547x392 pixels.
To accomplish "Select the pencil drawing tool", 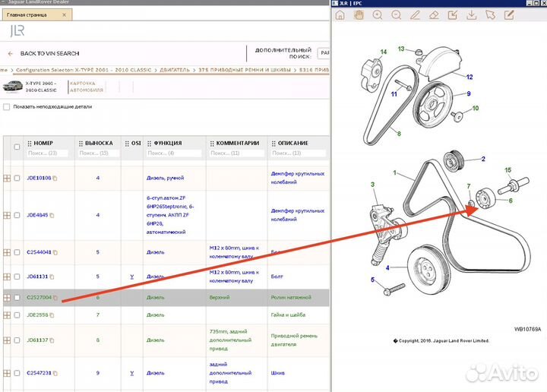I will [x=415, y=15].
